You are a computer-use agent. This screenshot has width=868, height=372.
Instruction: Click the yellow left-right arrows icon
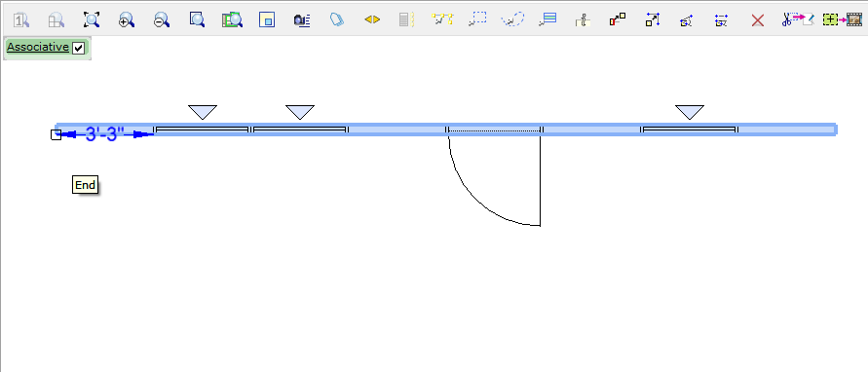(372, 19)
